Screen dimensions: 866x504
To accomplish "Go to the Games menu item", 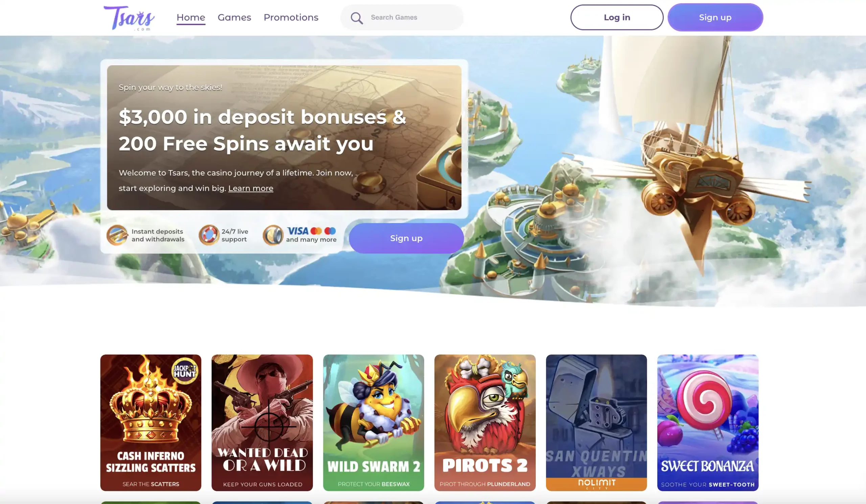I will pyautogui.click(x=234, y=18).
